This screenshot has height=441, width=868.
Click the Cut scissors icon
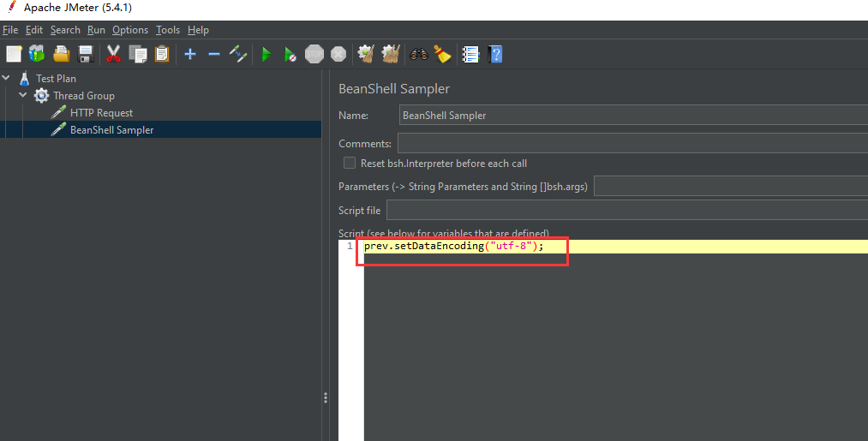pos(113,54)
